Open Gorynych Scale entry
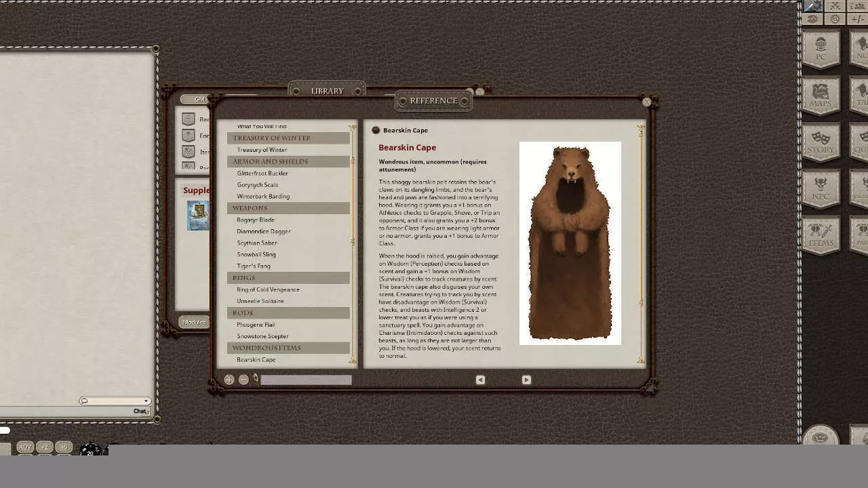868x488 pixels. [258, 184]
